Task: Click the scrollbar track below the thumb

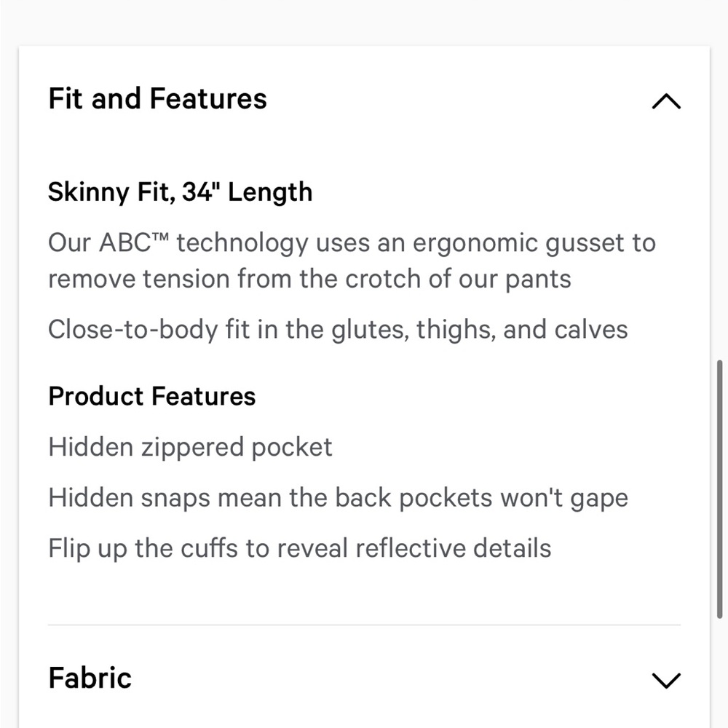Action: point(720,673)
